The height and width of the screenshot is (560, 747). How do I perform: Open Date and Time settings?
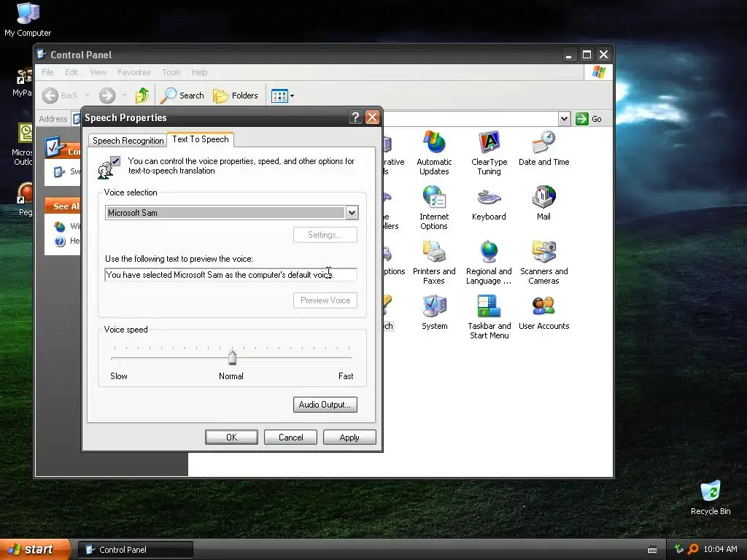coord(543,149)
